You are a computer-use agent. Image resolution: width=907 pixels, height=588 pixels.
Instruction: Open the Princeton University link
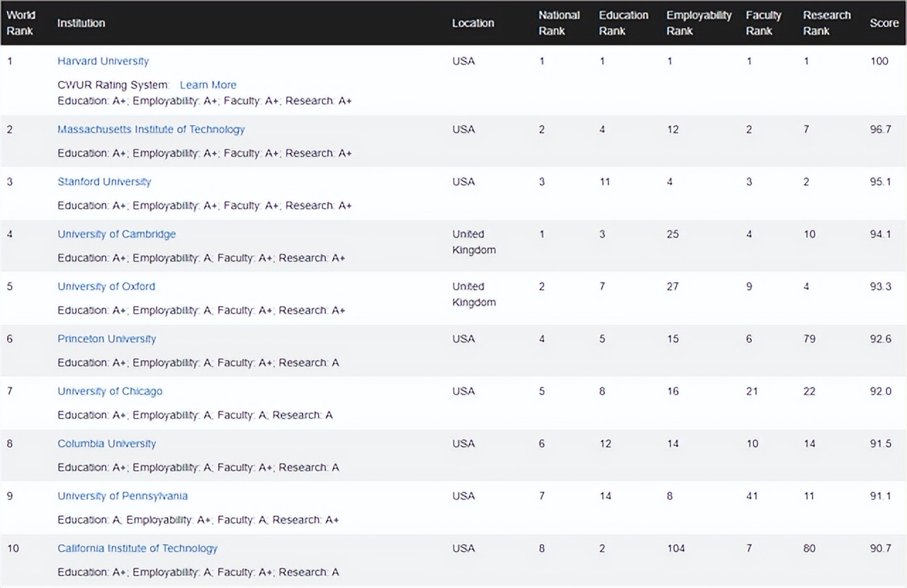(x=106, y=339)
